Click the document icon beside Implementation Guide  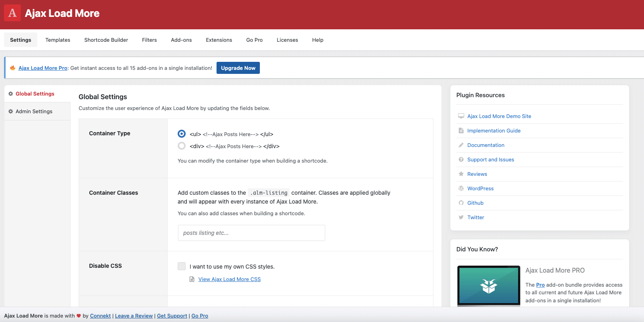(461, 130)
